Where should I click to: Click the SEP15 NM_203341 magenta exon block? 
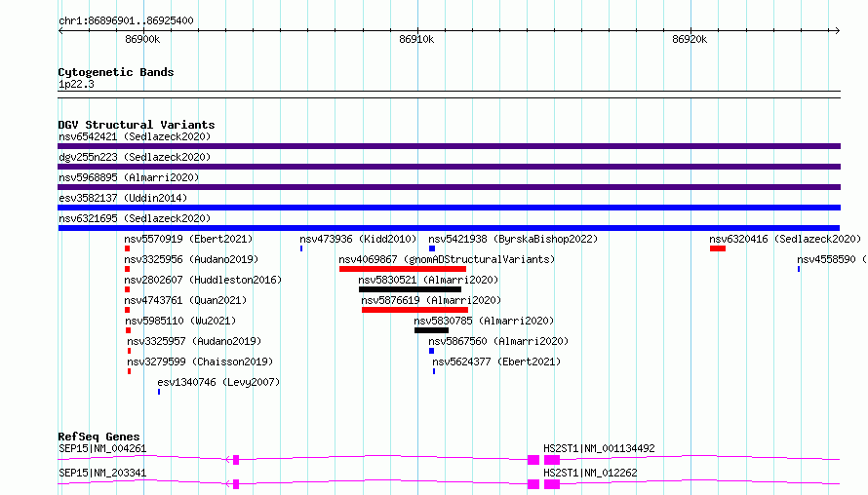tap(236, 484)
